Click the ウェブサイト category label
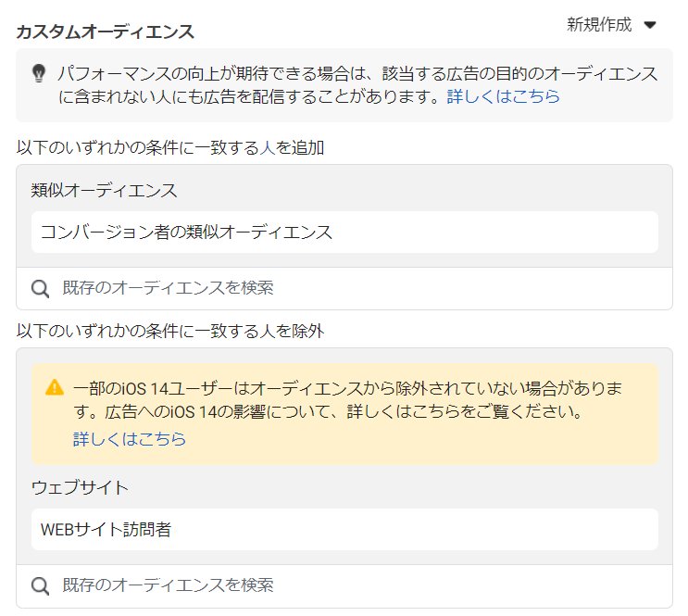The height and width of the screenshot is (616, 688). (x=80, y=487)
